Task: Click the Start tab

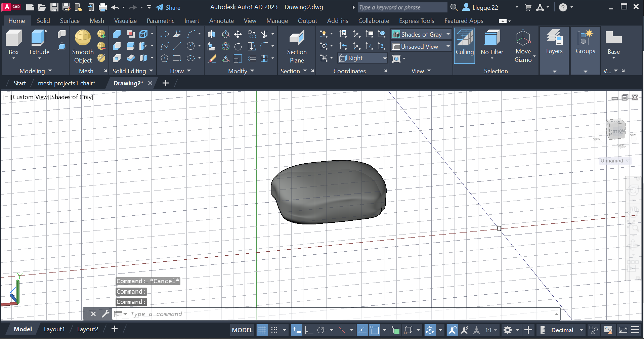Action: 19,83
